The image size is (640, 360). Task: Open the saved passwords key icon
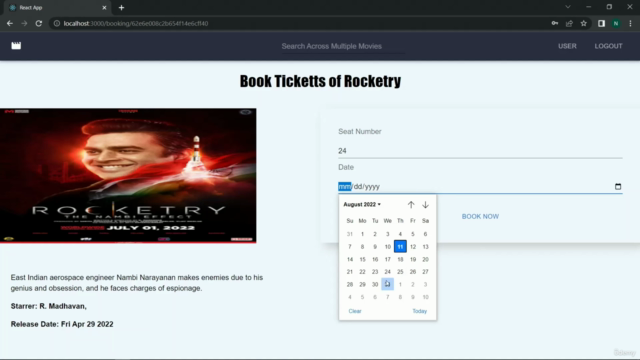[x=555, y=24]
